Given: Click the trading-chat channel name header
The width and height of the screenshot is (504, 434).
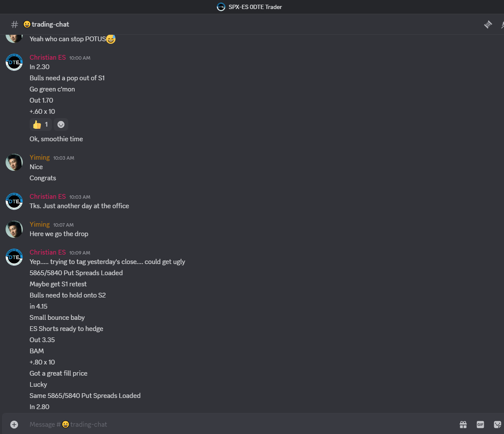Looking at the screenshot, I should point(50,24).
